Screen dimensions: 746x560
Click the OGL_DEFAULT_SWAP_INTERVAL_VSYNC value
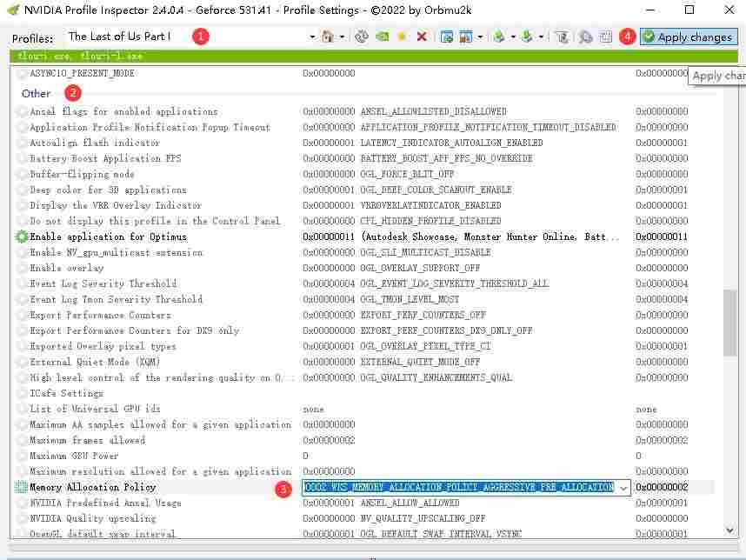pos(441,534)
